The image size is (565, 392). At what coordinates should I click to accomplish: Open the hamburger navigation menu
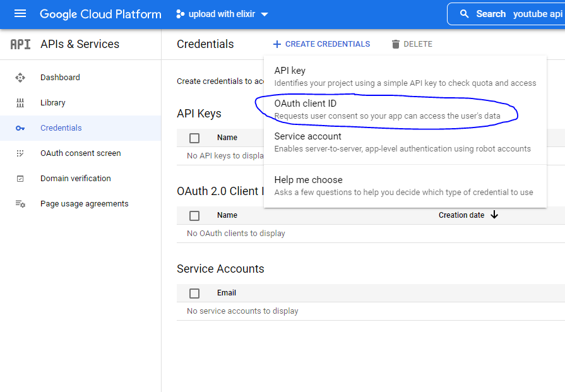[x=20, y=14]
